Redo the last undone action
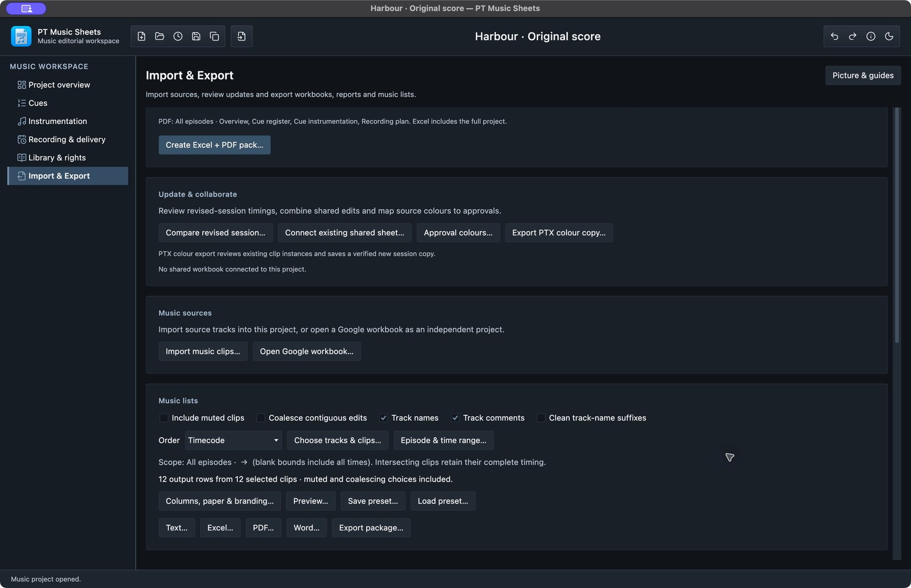This screenshot has width=911, height=588. (x=853, y=36)
